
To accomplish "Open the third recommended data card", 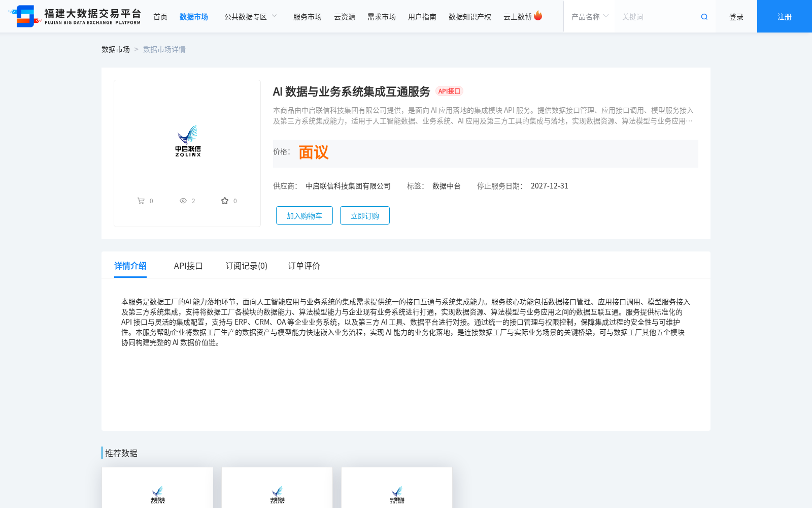I will 397,488.
